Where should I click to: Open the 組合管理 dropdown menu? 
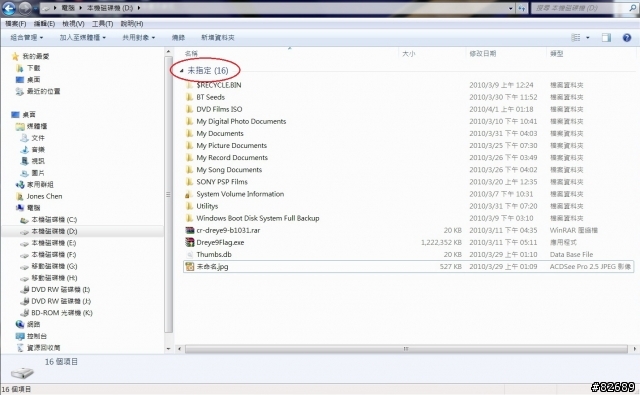(27, 38)
